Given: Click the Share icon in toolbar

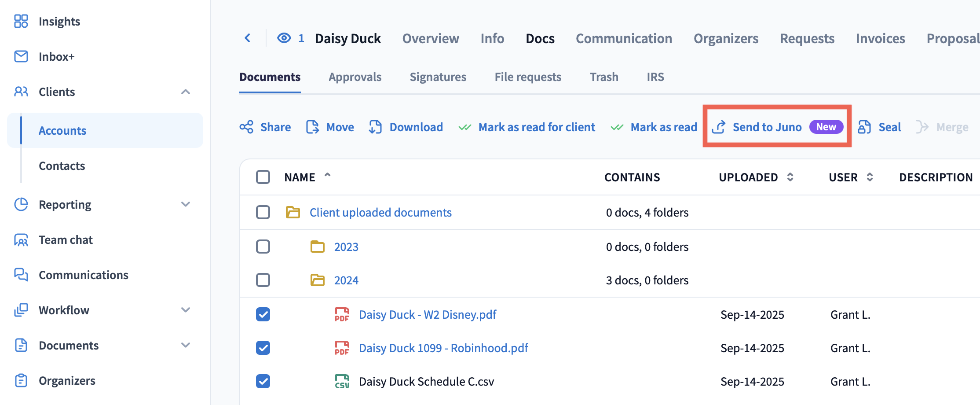Looking at the screenshot, I should (246, 127).
